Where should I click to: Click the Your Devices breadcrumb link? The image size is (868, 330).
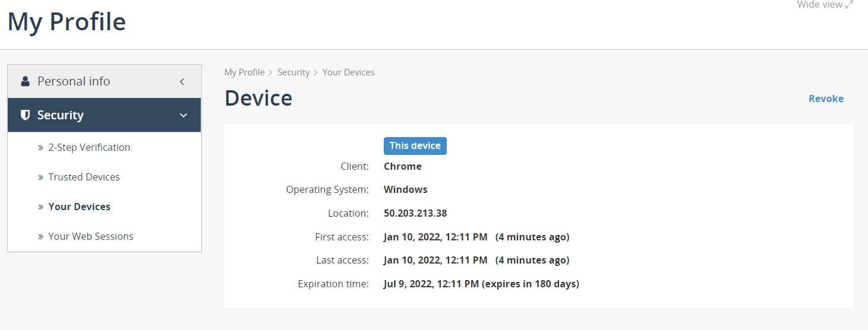click(349, 72)
